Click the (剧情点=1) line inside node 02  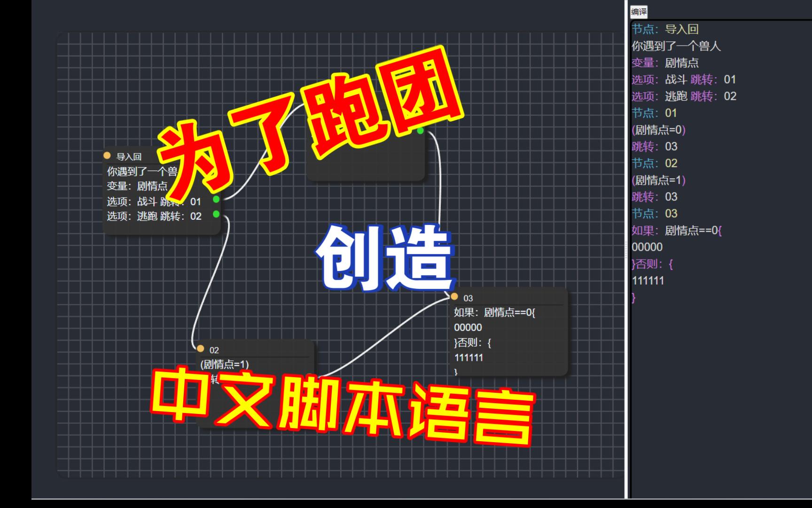tap(225, 364)
